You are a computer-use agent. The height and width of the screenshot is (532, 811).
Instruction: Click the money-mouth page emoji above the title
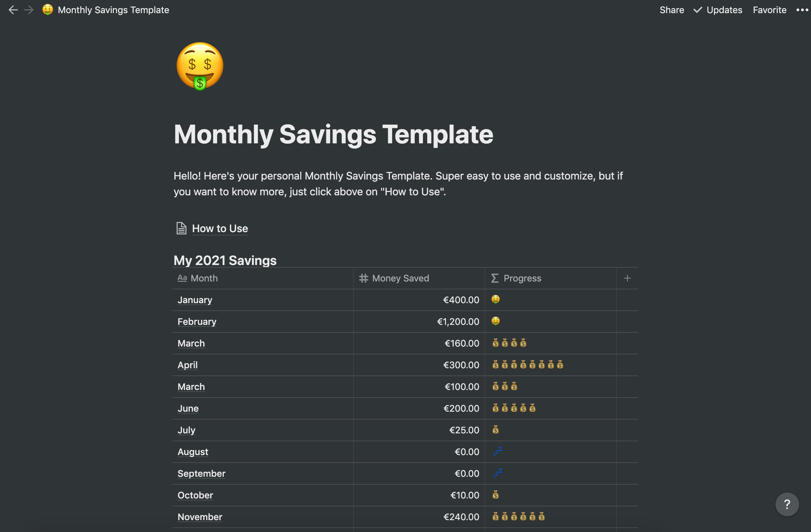point(200,66)
